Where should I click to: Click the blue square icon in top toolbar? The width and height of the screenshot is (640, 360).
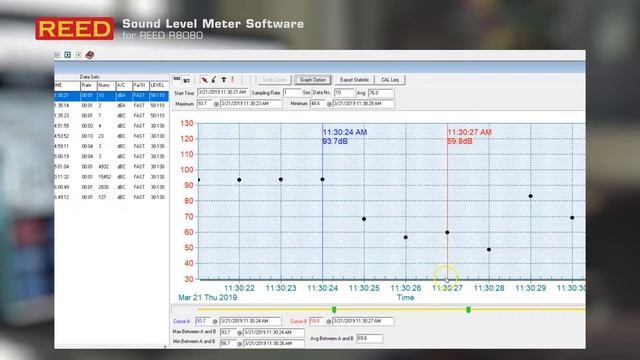[68, 55]
